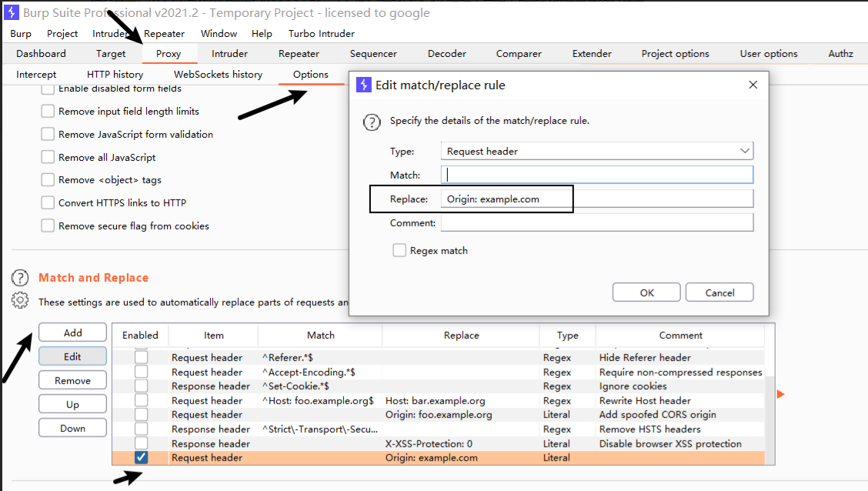The width and height of the screenshot is (868, 491).
Task: Click the help icon in the rule dialog
Action: coord(372,122)
